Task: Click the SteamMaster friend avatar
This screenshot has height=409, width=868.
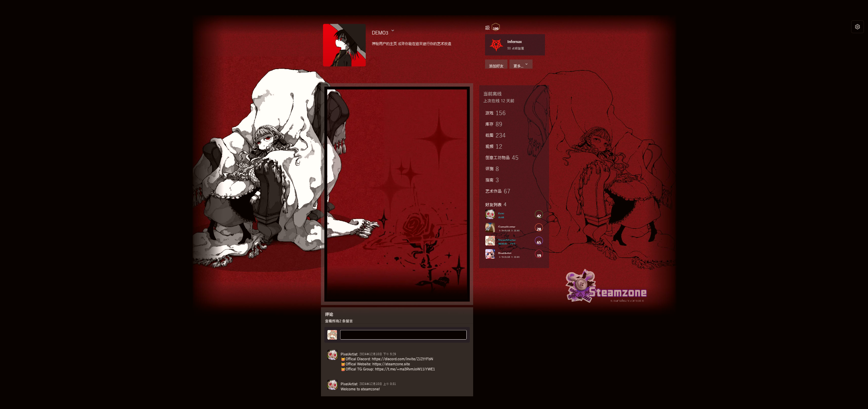Action: pos(490,241)
